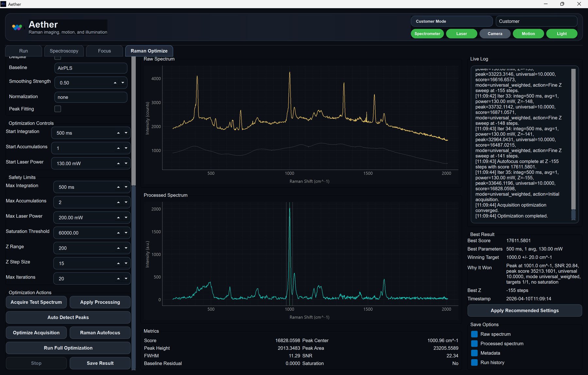Toggle the Spectrometer status pill
The image size is (588, 375).
point(427,34)
